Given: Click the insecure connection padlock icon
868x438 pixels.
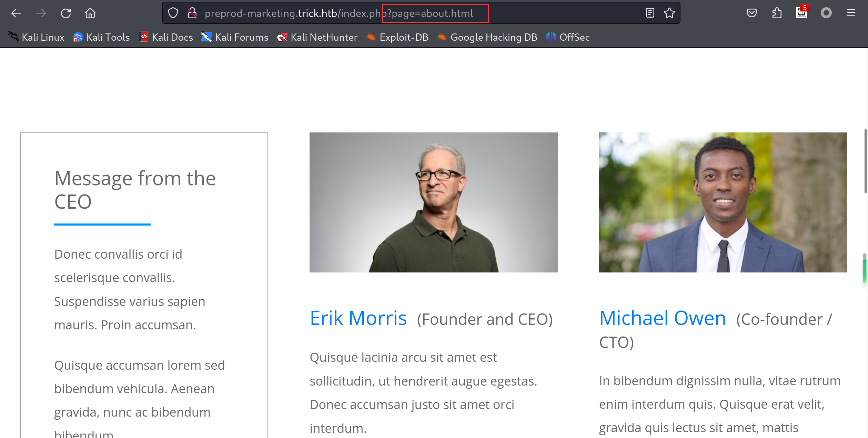Looking at the screenshot, I should (192, 13).
